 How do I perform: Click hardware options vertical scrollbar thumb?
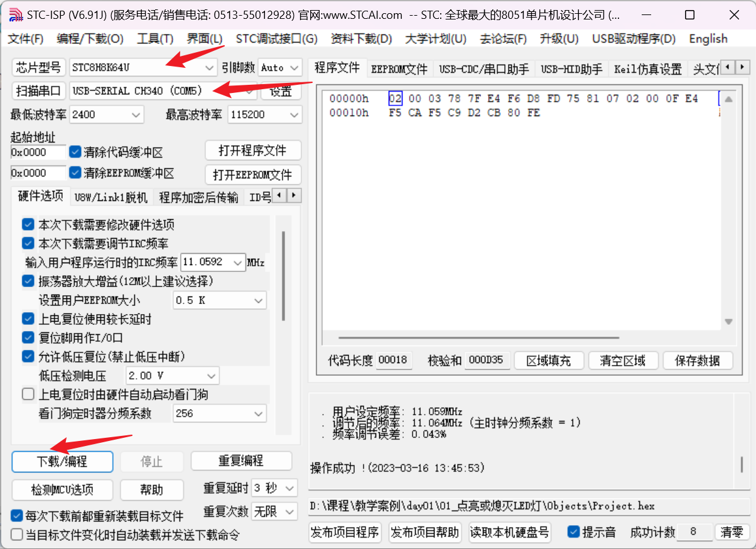coord(283,276)
